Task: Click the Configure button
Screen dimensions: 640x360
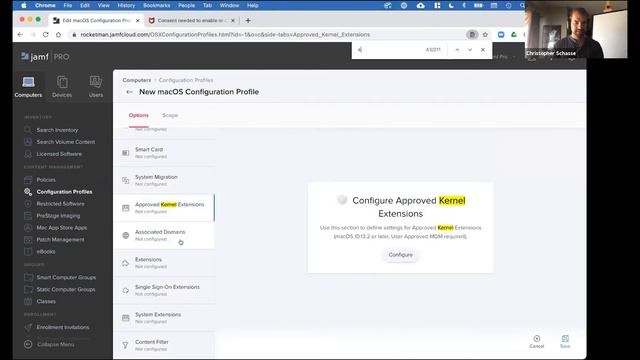Action: tap(400, 255)
